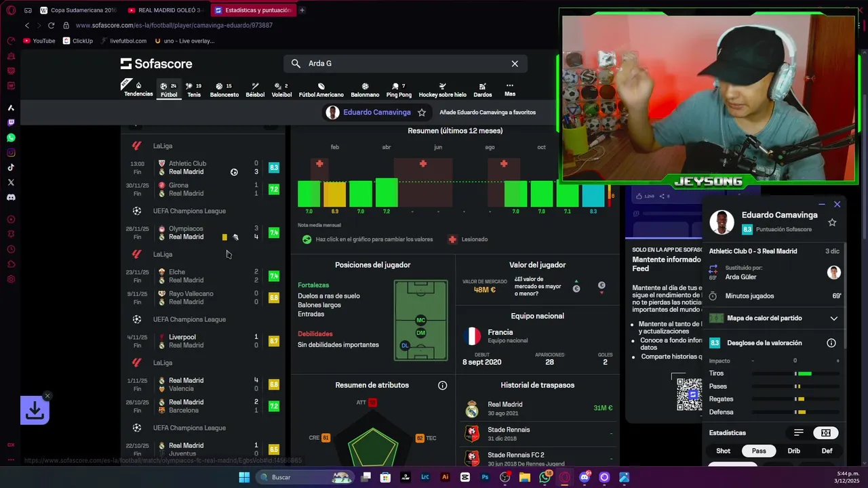Open Illustrator from the taskbar
This screenshot has width=868, height=488.
click(x=446, y=477)
